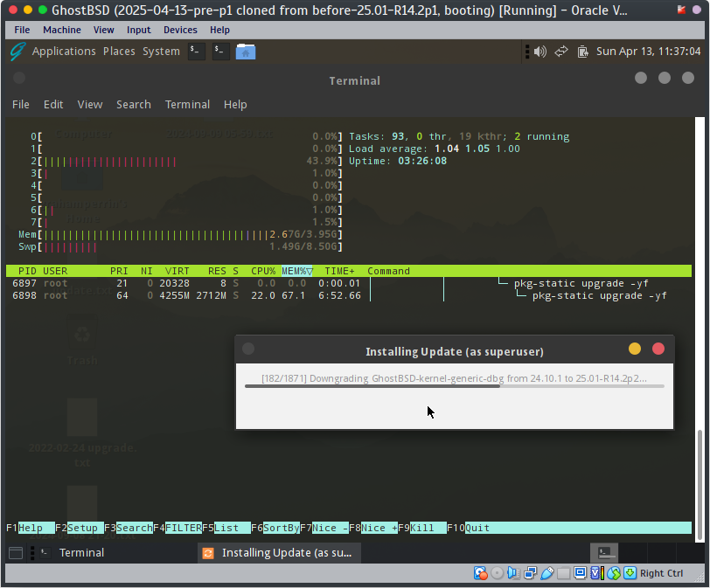The width and height of the screenshot is (710, 588).
Task: Open the GhostBSD logo menu icon
Action: [x=17, y=51]
